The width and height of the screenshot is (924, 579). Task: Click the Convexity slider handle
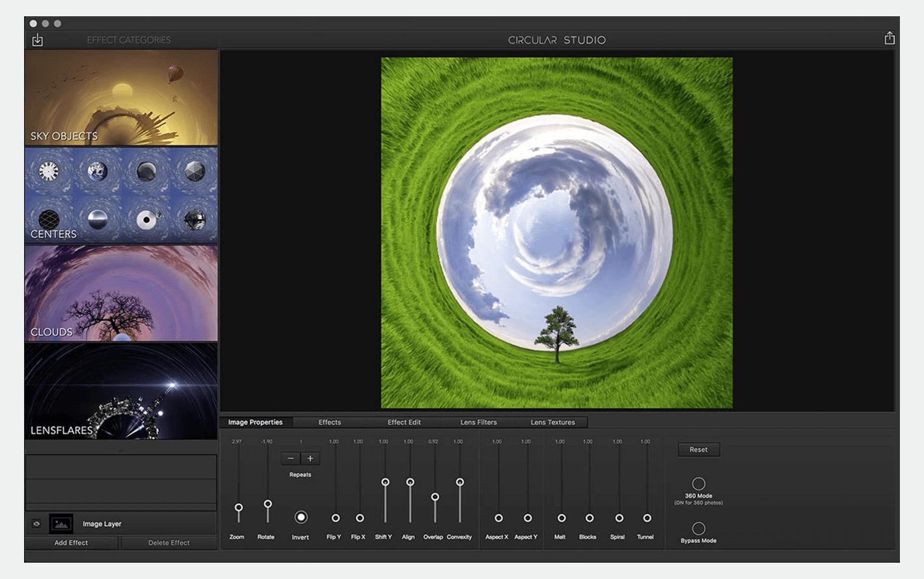click(460, 482)
